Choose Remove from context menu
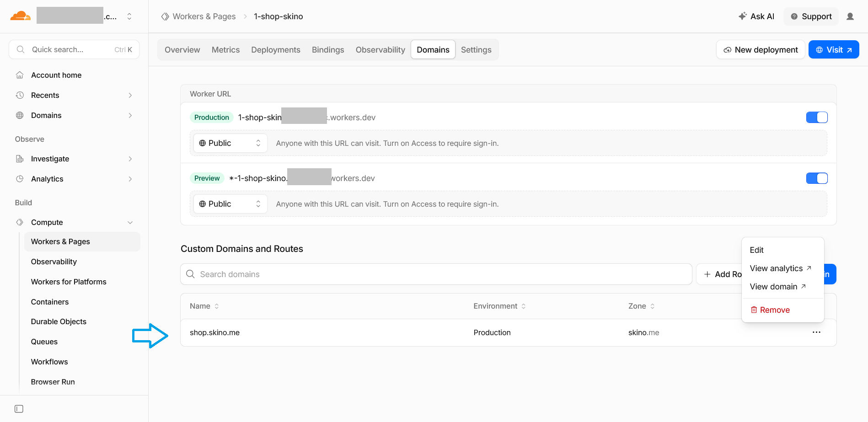 click(783, 310)
